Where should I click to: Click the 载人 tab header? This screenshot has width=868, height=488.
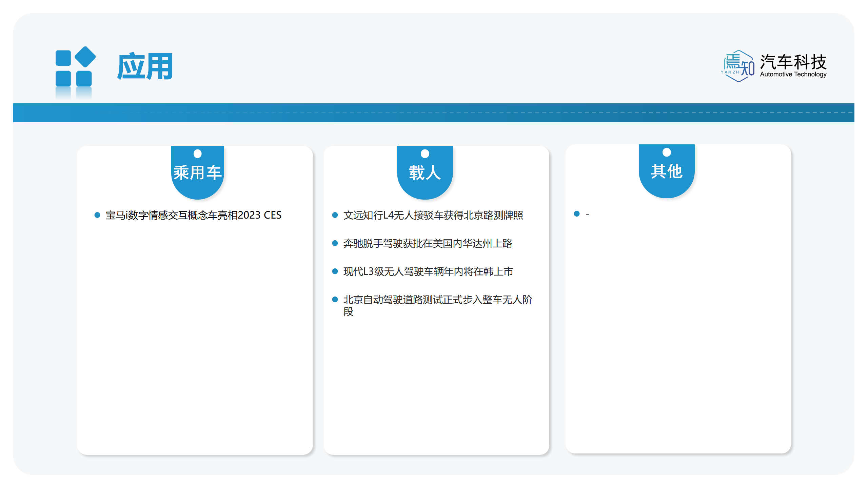pos(425,172)
